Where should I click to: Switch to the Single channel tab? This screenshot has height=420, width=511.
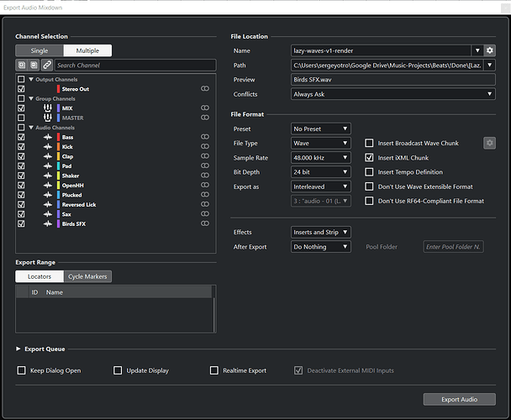click(x=40, y=50)
